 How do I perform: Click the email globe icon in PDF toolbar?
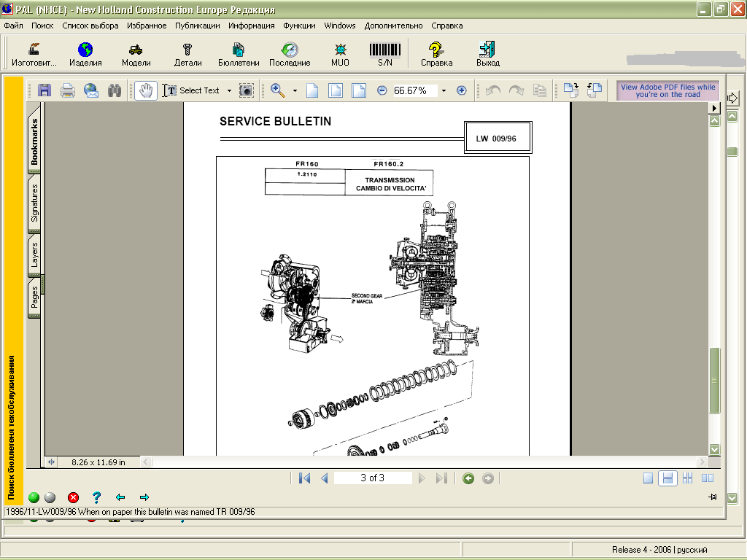tap(91, 90)
